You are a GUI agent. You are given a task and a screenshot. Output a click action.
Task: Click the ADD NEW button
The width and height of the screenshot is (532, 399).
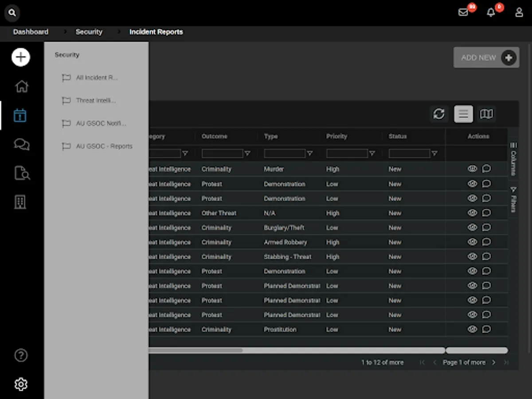pyautogui.click(x=486, y=58)
